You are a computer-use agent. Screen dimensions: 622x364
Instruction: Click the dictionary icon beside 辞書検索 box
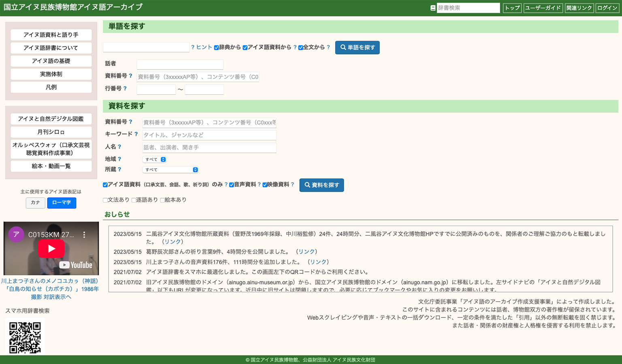point(433,8)
